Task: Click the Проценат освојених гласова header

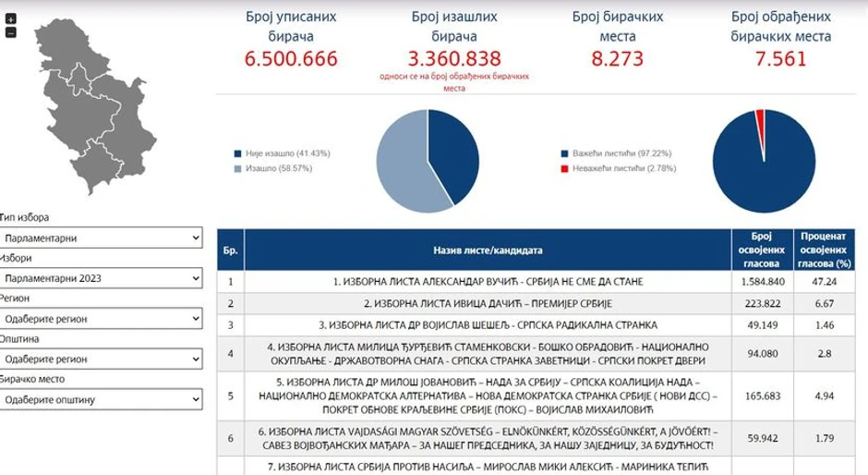Action: click(x=825, y=250)
